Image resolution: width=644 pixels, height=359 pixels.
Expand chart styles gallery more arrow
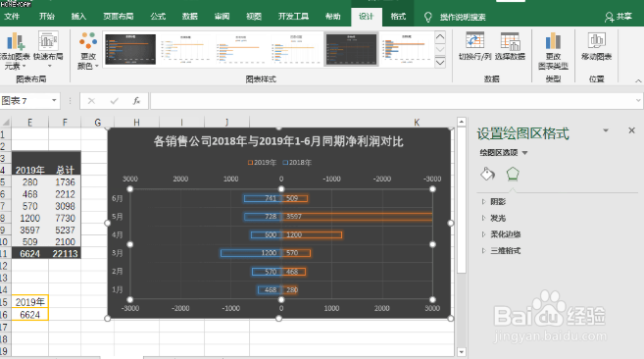440,63
